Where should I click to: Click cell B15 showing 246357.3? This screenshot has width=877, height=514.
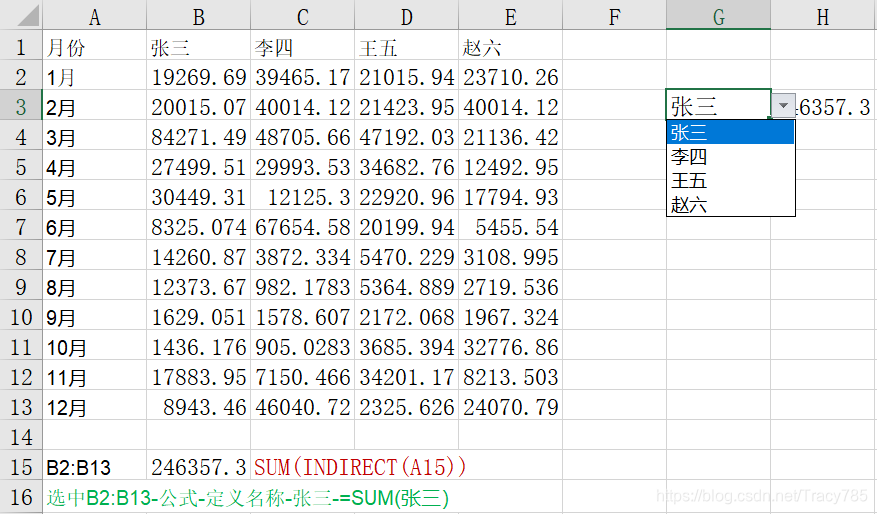(x=199, y=466)
